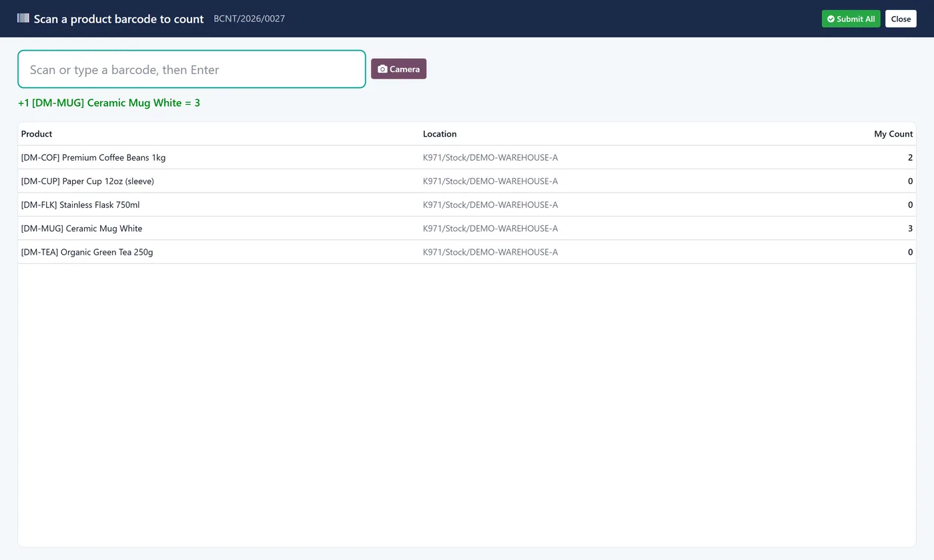The image size is (934, 560).
Task: Click location cell of Paper Cup row
Action: 490,181
